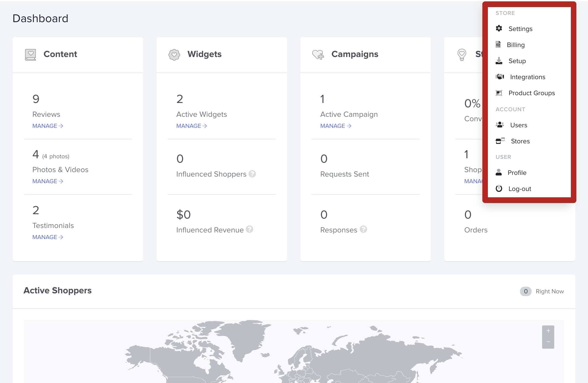The width and height of the screenshot is (588, 383).
Task: Click the Integrations handshake icon
Action: click(500, 77)
